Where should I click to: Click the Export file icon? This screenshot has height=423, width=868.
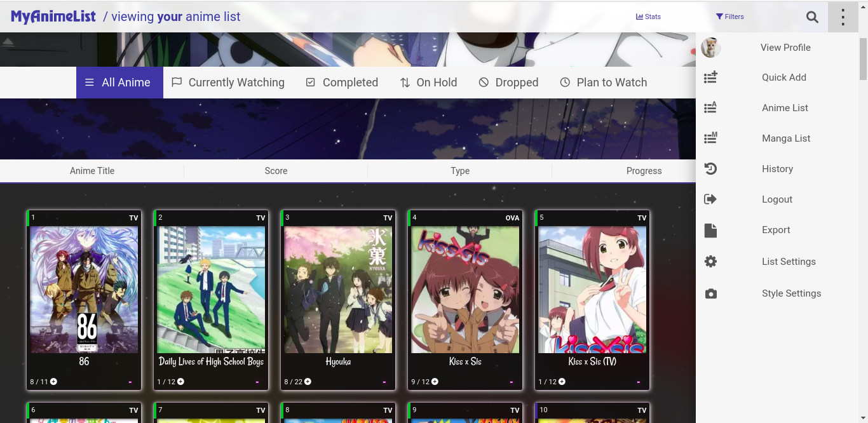click(x=710, y=230)
